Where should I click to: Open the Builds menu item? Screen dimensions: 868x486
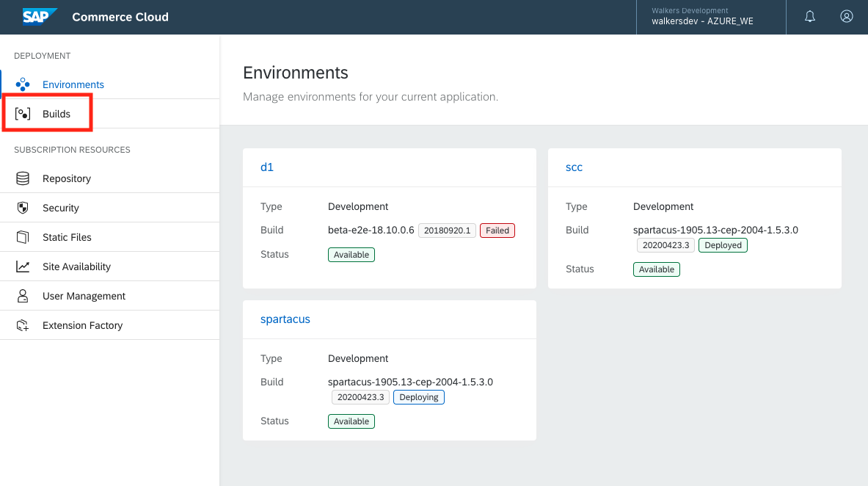pos(110,114)
